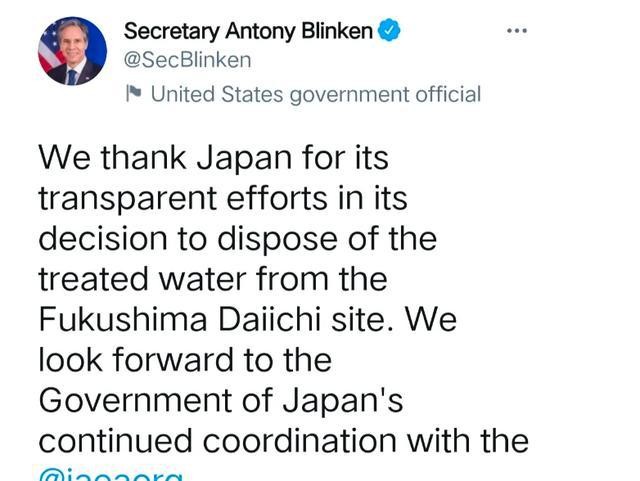Click the blue verified checkmark badge
The image size is (640, 481).
click(x=390, y=32)
